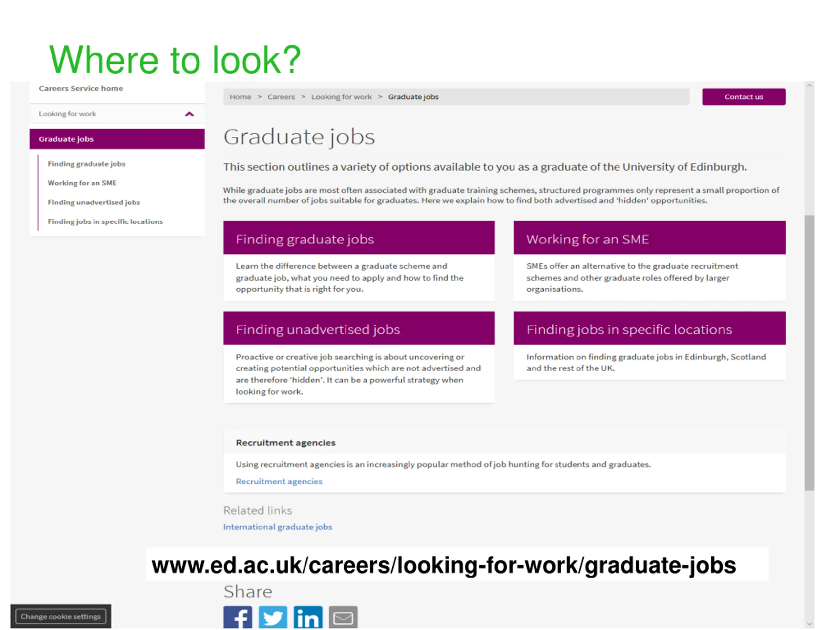This screenshot has width=840, height=630.
Task: Open Finding unadvertised jobs sidebar link
Action: (94, 202)
